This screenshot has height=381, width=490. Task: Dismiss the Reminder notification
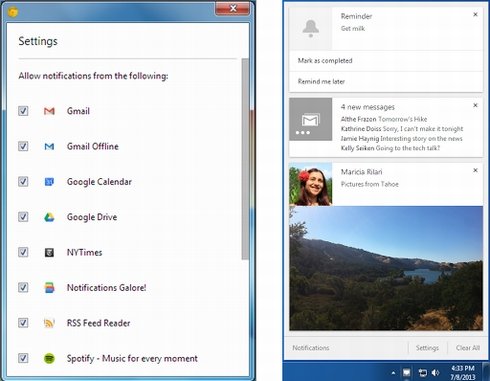476,15
